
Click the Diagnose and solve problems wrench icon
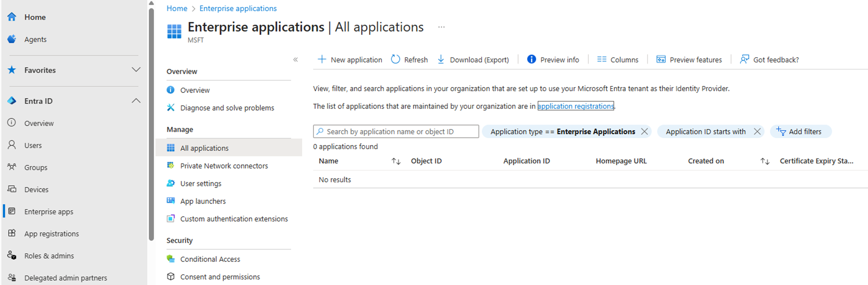(171, 107)
